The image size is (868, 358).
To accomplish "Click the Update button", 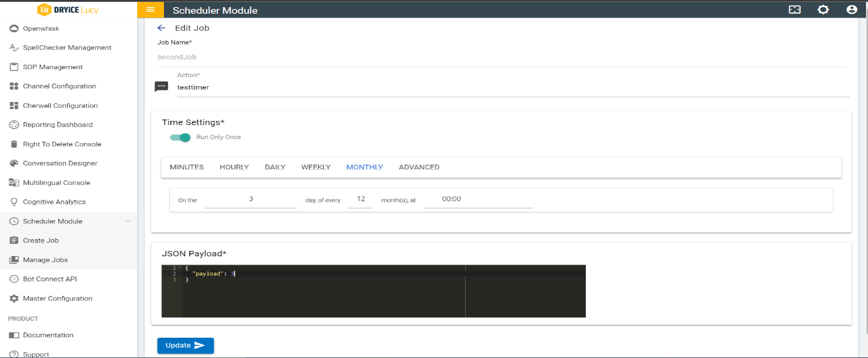I will click(185, 346).
